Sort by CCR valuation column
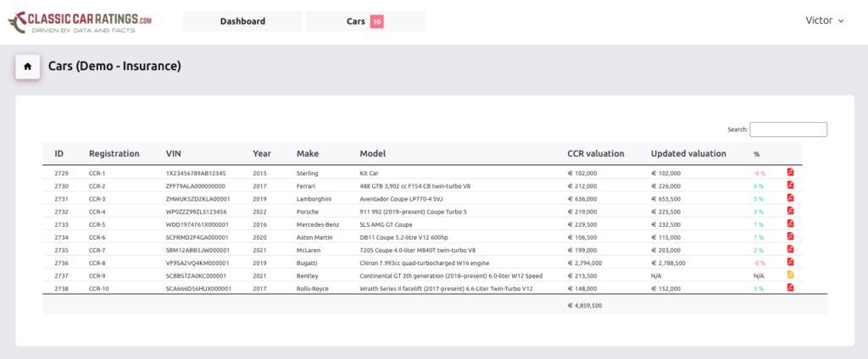 click(x=596, y=154)
